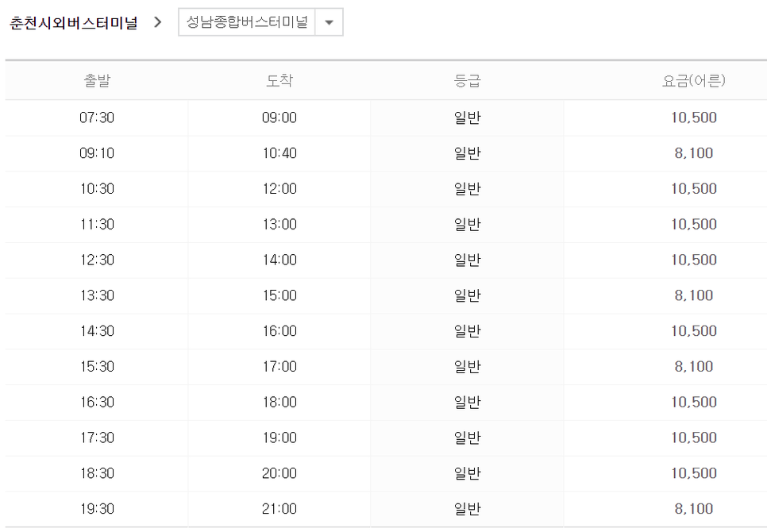
Task: Select the 11:30 departure row
Action: point(386,225)
